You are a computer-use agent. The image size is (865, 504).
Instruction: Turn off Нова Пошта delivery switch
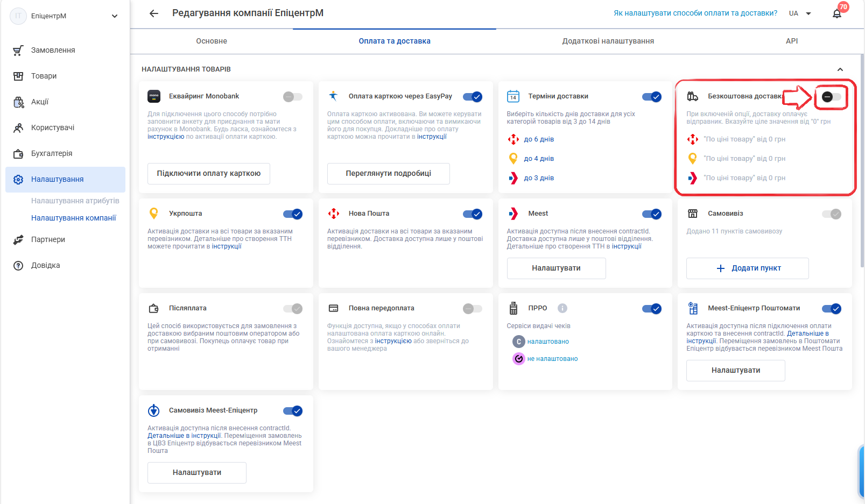[x=473, y=214]
